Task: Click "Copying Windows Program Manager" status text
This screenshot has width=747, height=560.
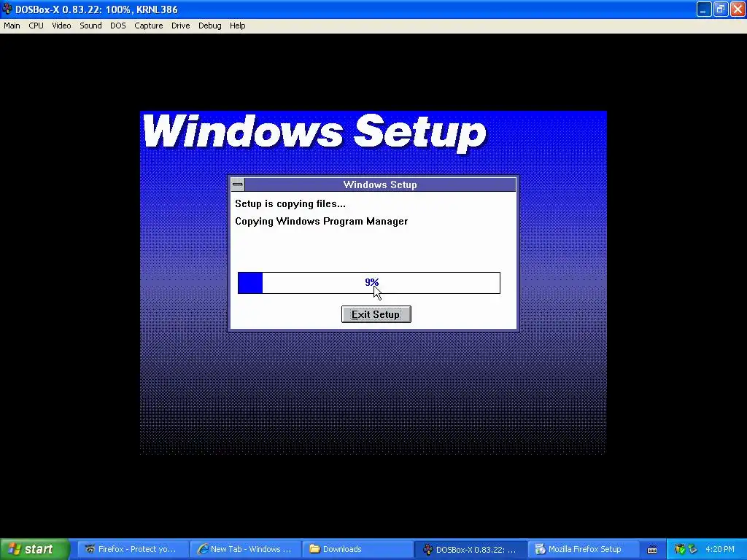Action: [x=322, y=222]
